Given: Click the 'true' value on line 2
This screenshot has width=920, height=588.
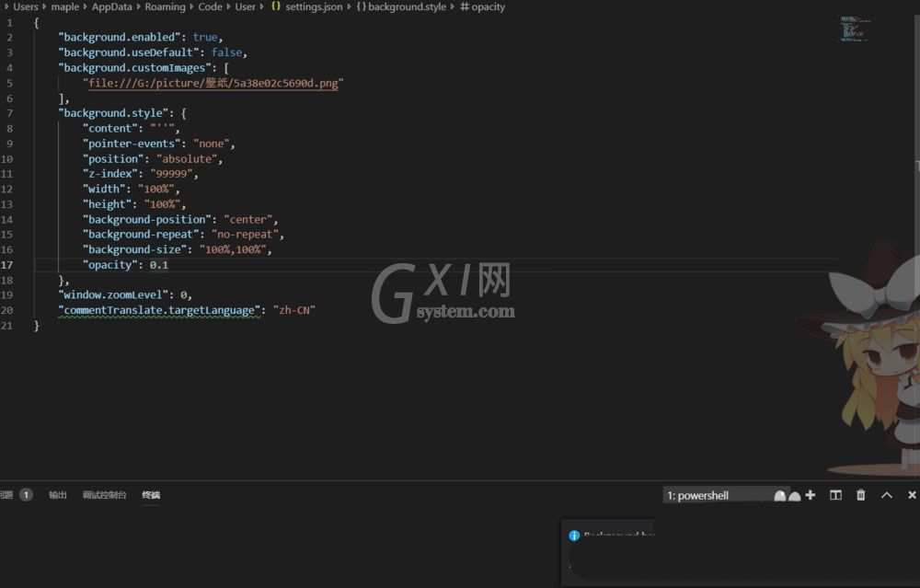Looking at the screenshot, I should click(x=205, y=37).
